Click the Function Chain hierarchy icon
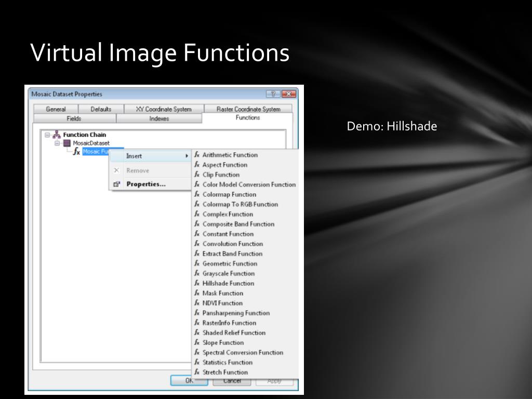Screen dimensions: 532x399 57,135
